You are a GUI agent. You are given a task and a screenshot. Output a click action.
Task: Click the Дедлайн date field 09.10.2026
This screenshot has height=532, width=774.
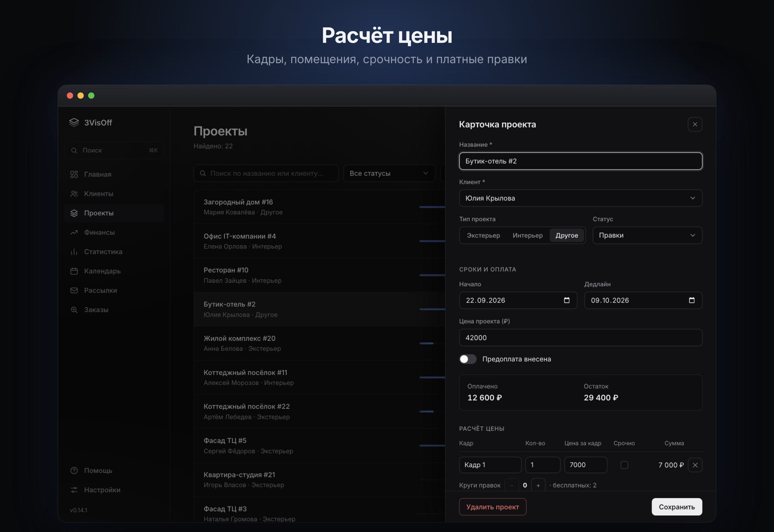pos(643,300)
